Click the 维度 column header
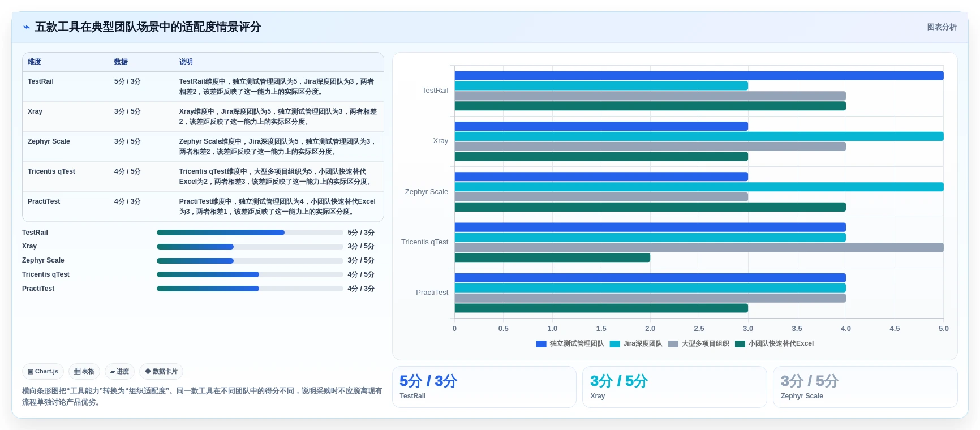The width and height of the screenshot is (980, 430). coord(35,62)
